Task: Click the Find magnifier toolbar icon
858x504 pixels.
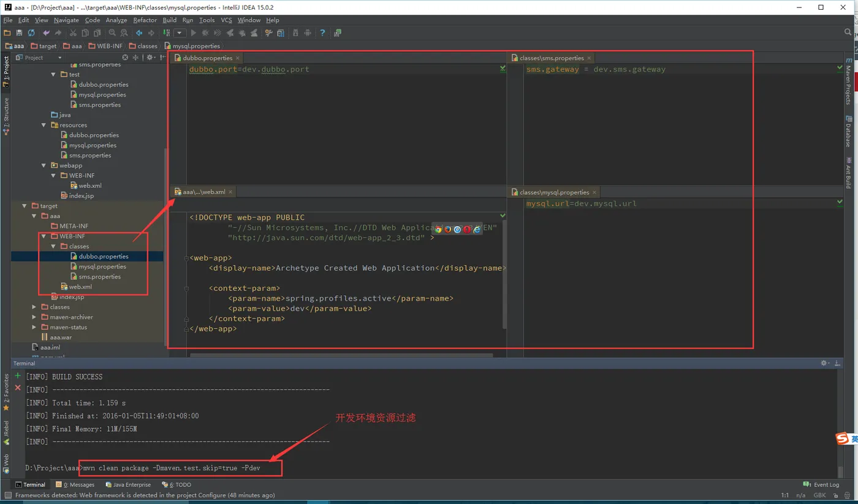Action: tap(112, 33)
